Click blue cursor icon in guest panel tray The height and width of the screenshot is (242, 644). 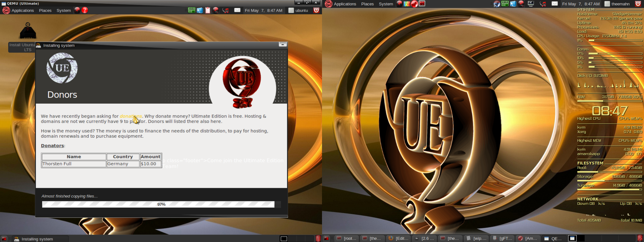pyautogui.click(x=200, y=10)
